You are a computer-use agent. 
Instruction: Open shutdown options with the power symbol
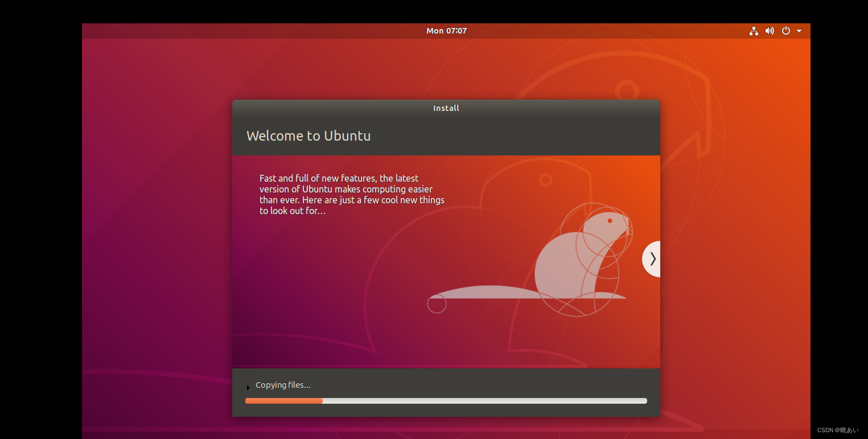point(786,31)
